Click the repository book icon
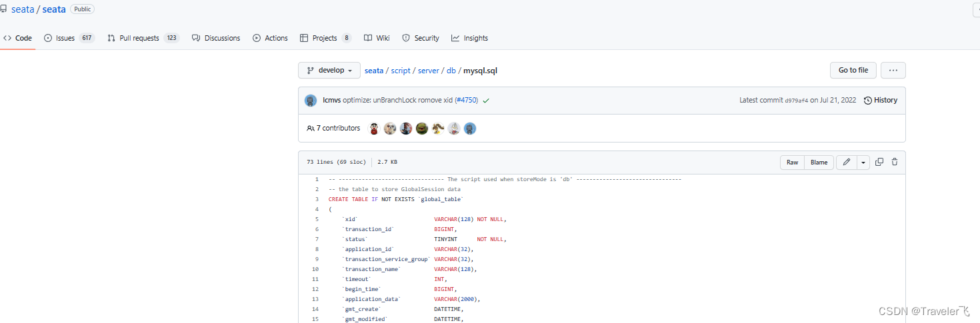The image size is (980, 323). click(4, 9)
